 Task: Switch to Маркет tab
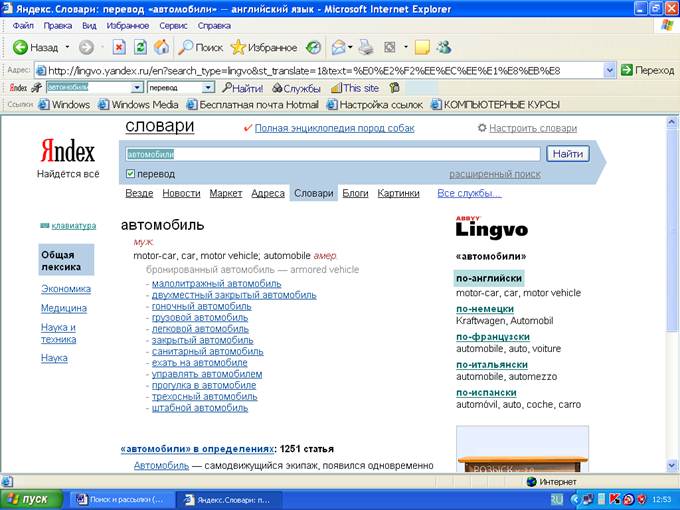tap(226, 193)
